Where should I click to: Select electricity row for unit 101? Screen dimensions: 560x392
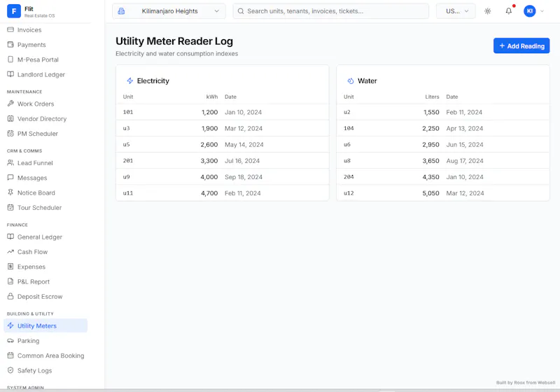coord(222,112)
